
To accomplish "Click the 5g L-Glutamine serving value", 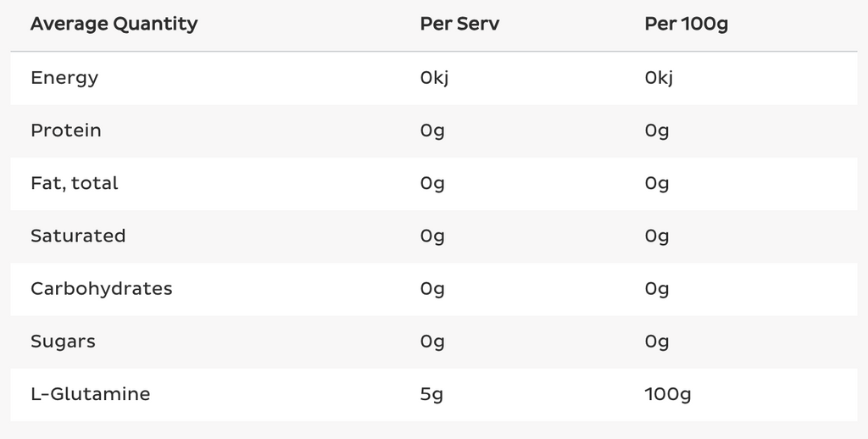I will [x=432, y=394].
